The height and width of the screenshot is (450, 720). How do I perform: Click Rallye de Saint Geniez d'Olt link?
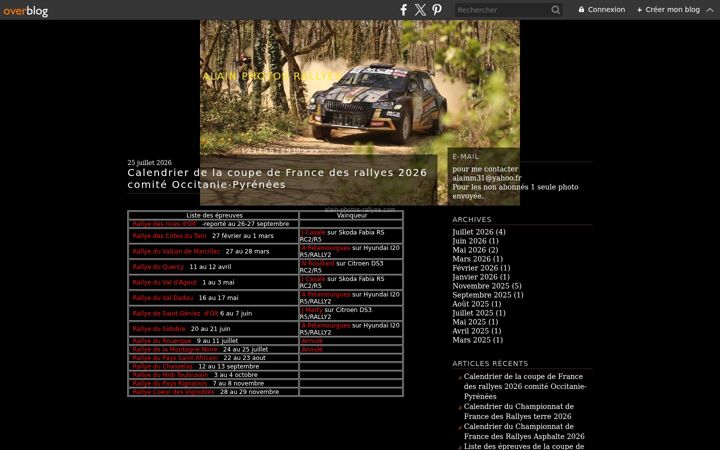coord(175,314)
